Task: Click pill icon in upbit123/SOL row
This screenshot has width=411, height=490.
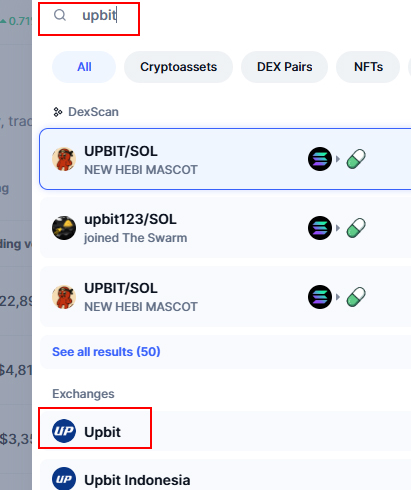Action: point(356,228)
